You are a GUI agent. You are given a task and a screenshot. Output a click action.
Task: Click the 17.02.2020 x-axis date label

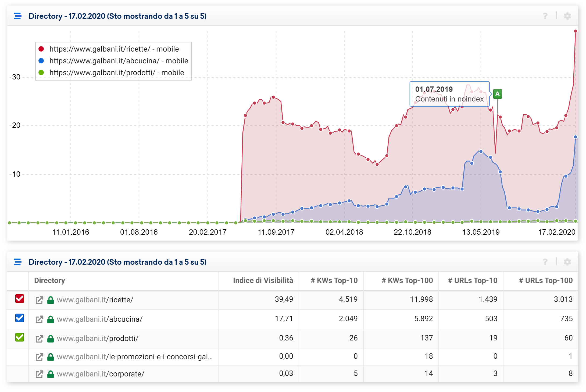coord(557,232)
